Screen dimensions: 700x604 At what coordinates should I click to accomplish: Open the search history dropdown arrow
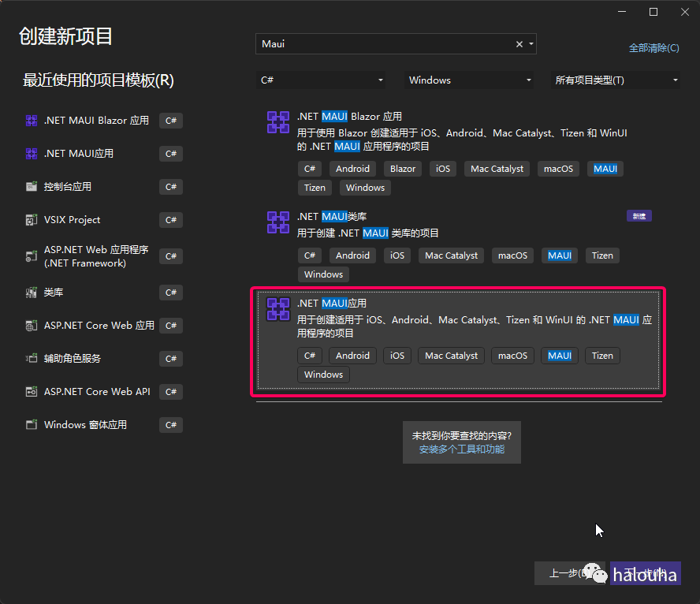tap(531, 43)
